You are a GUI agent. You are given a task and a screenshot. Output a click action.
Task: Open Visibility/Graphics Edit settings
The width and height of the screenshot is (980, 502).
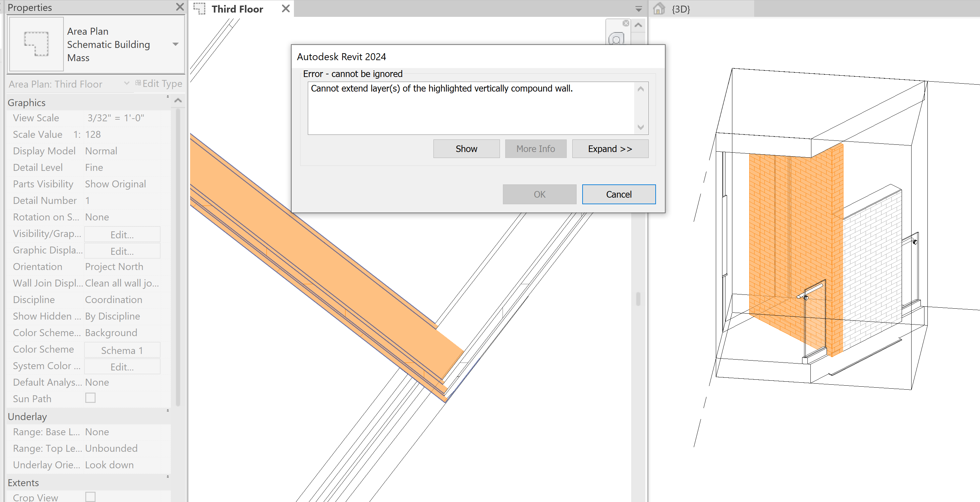pos(122,234)
